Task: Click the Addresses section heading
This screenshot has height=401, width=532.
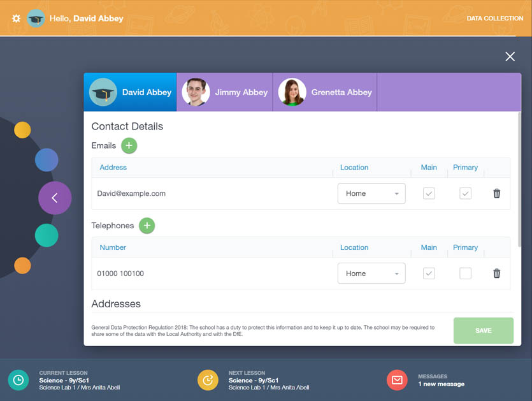Action: coord(116,303)
